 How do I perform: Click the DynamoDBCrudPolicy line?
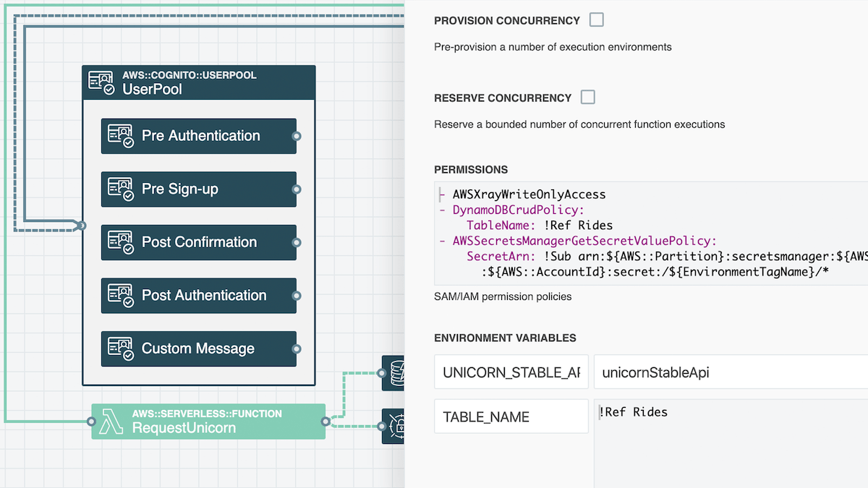[518, 210]
